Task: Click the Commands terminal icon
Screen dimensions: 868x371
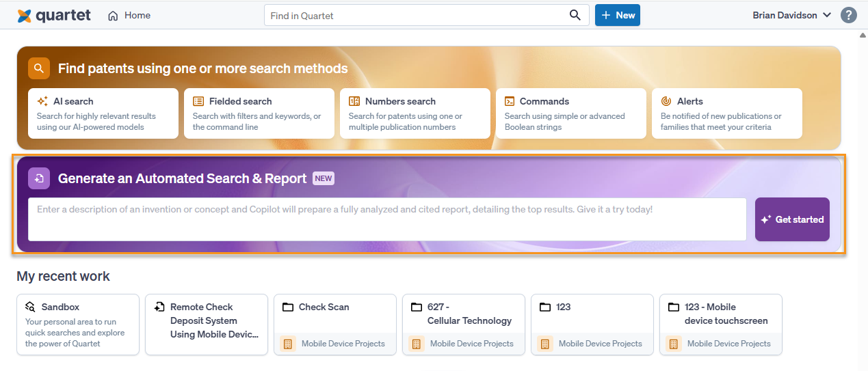Action: [x=510, y=101]
